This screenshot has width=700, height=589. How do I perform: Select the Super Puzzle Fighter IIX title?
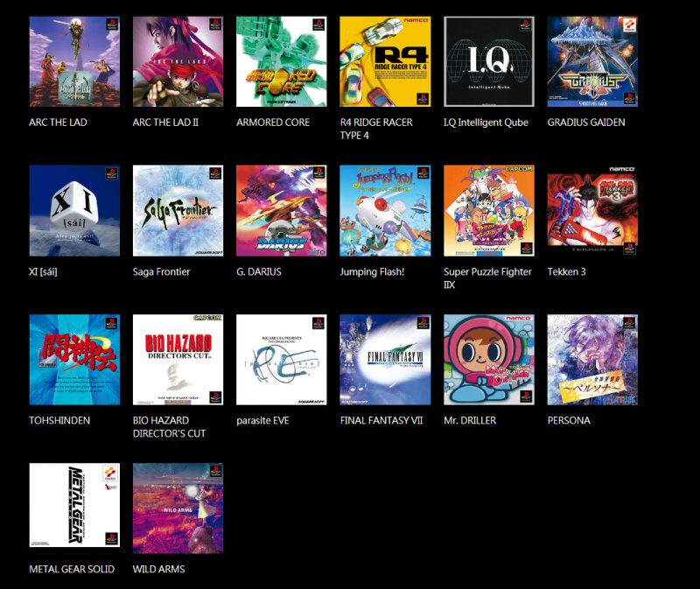coord(487,277)
